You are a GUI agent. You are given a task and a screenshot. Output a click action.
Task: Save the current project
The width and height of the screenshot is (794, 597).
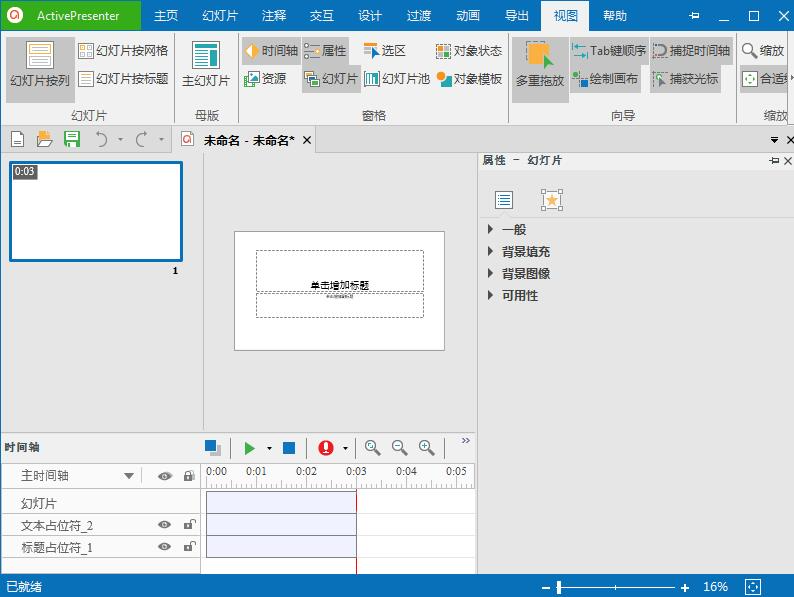coord(72,139)
